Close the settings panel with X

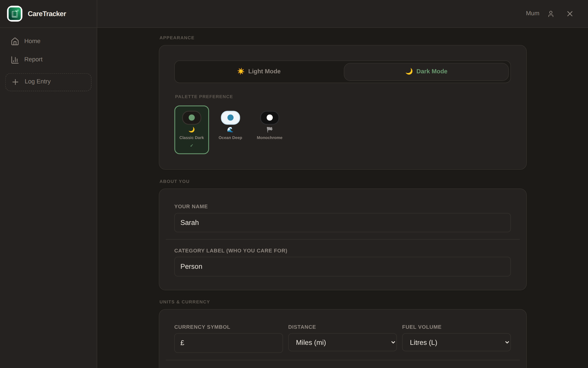pyautogui.click(x=570, y=14)
